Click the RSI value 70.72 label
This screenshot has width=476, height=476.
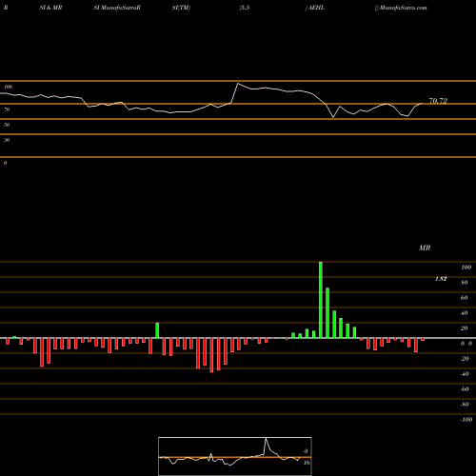click(x=438, y=101)
